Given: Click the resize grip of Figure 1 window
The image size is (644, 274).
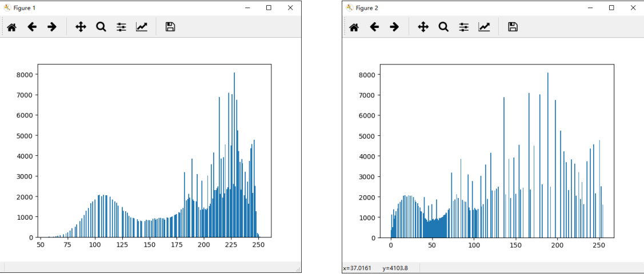Looking at the screenshot, I should click(298, 269).
